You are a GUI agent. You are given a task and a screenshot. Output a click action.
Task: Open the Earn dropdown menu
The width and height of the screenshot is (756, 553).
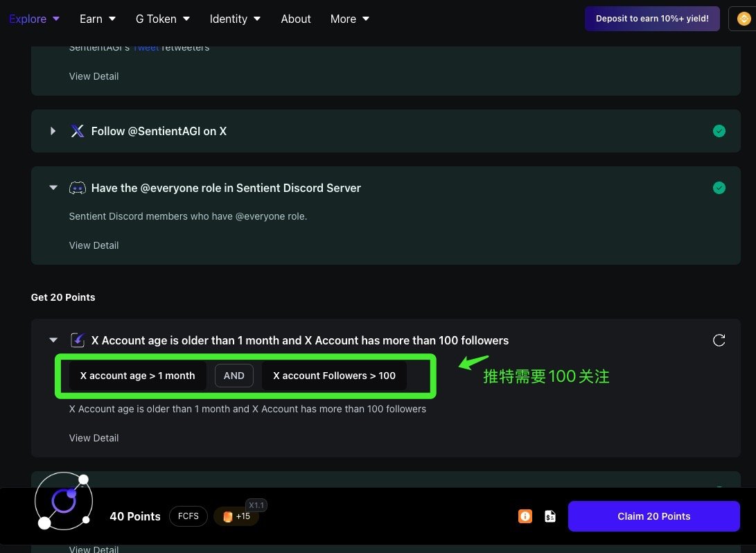click(98, 19)
